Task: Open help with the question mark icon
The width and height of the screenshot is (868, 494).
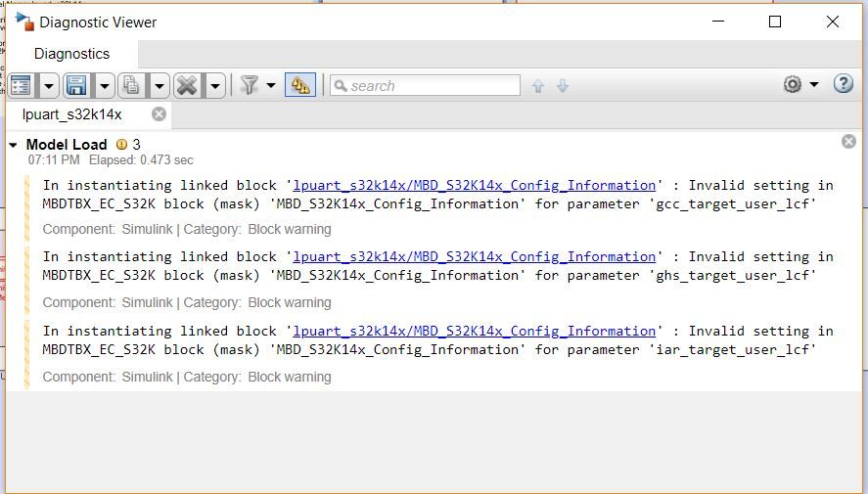Action: 844,84
